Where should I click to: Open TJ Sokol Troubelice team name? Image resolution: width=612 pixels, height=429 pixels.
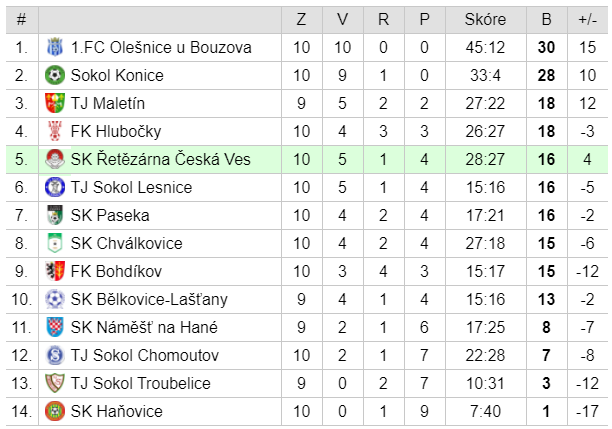pyautogui.click(x=141, y=383)
